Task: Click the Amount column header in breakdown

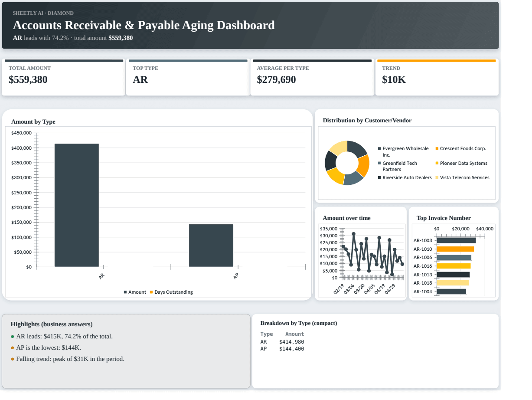Action: click(x=295, y=334)
